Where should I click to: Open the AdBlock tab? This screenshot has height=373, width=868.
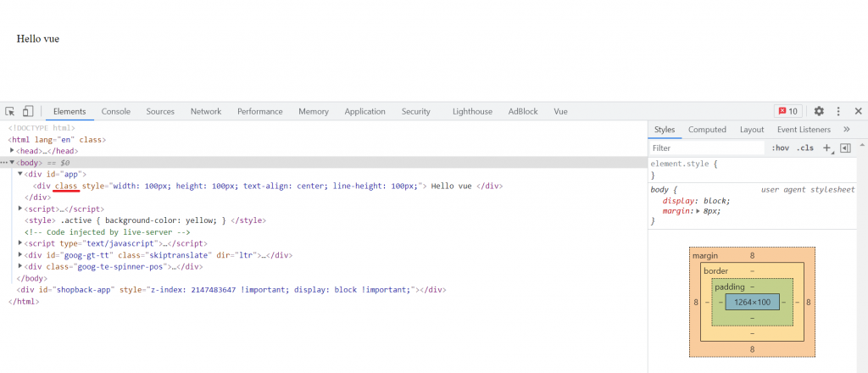[x=523, y=111]
